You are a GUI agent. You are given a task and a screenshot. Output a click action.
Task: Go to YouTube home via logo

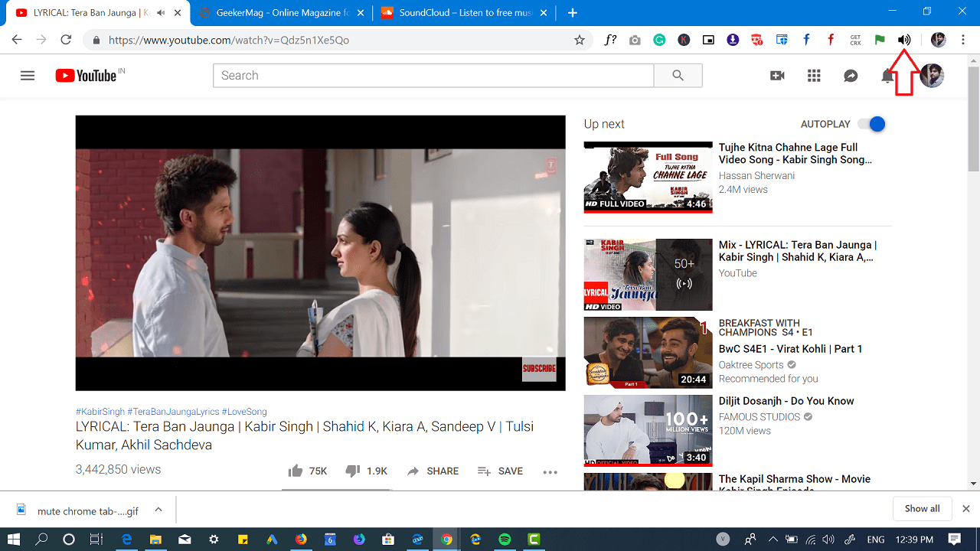point(85,76)
